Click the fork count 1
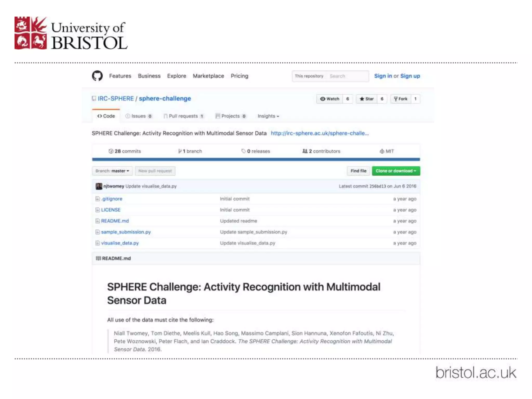The height and width of the screenshot is (399, 532). coord(415,99)
